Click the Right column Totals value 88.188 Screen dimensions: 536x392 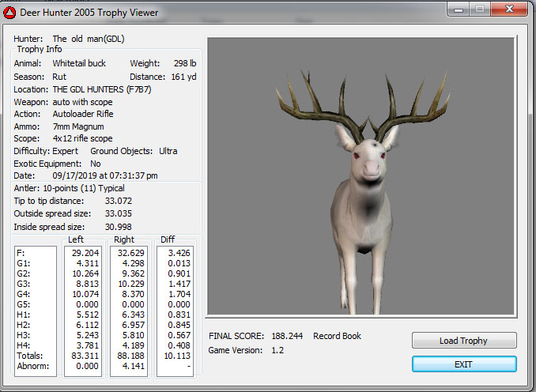click(x=128, y=356)
